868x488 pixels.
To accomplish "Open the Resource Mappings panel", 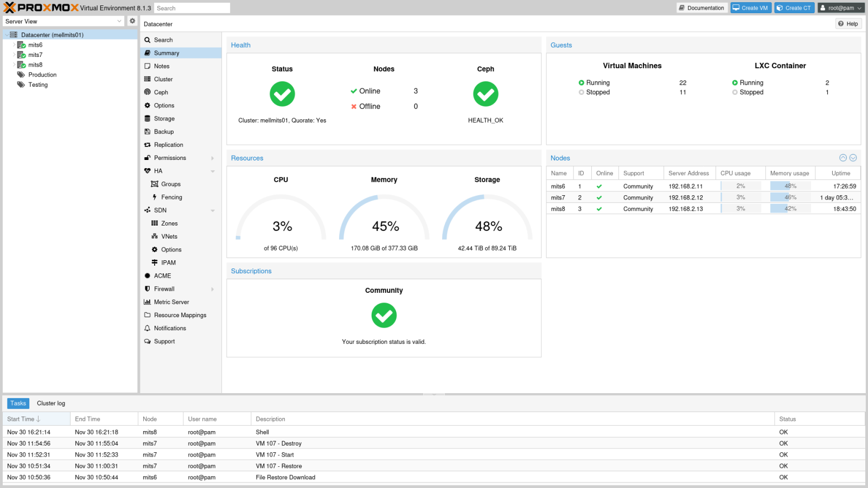I will (x=180, y=315).
